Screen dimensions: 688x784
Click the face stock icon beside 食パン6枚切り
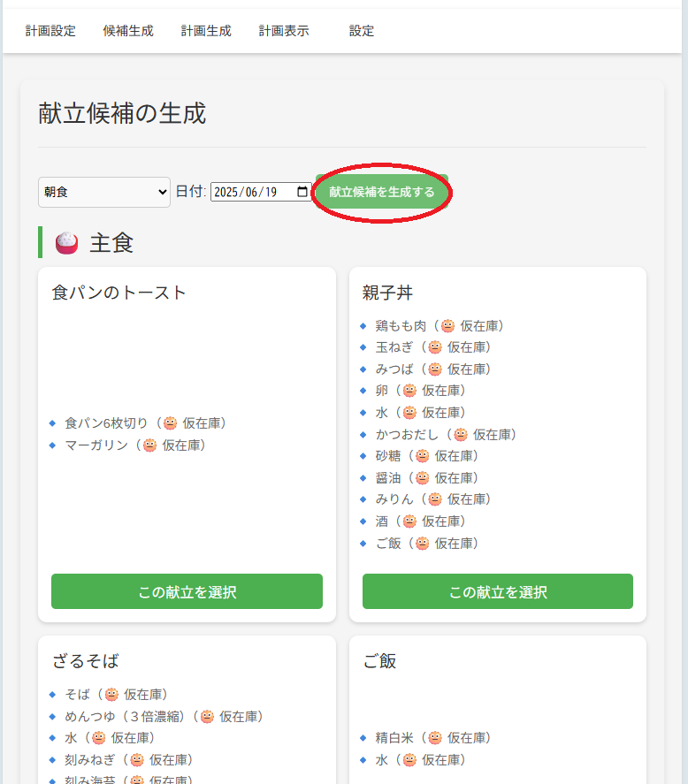tap(170, 423)
